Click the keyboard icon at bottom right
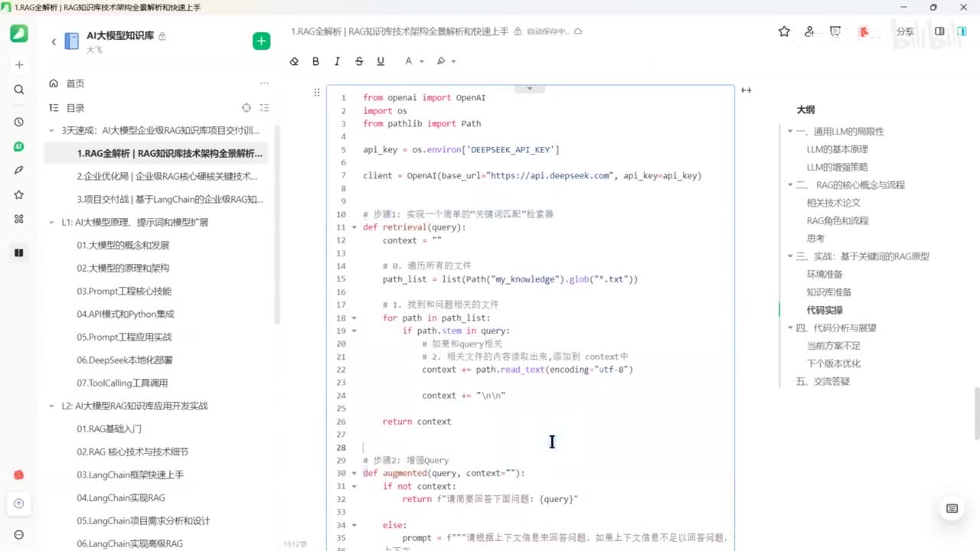The height and width of the screenshot is (551, 980). point(952,508)
